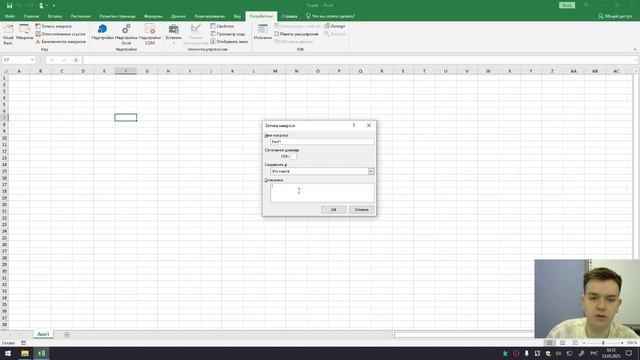Switch to the Data tab
The height and width of the screenshot is (360, 640).
pos(178,16)
